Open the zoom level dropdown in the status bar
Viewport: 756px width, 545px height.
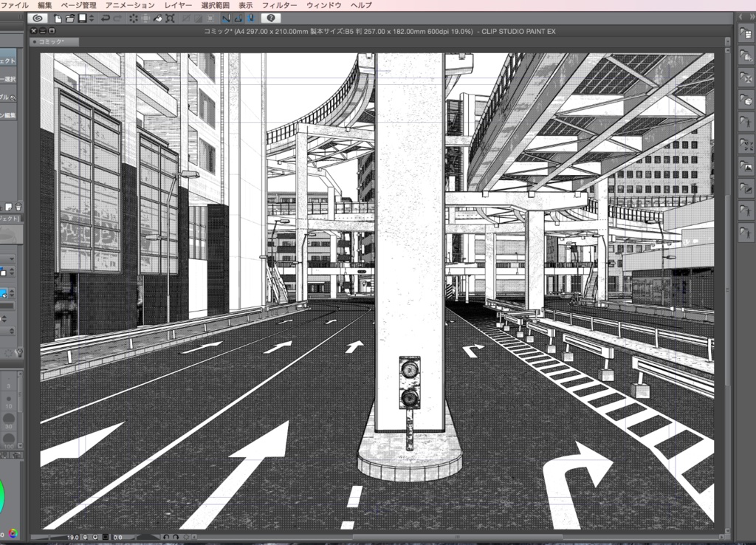[x=83, y=537]
